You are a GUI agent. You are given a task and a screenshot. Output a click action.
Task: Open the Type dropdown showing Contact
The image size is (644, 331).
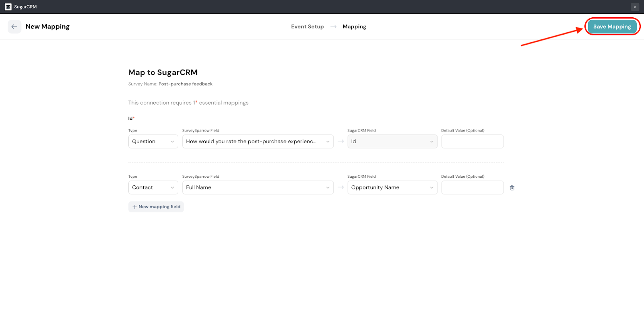pos(153,187)
